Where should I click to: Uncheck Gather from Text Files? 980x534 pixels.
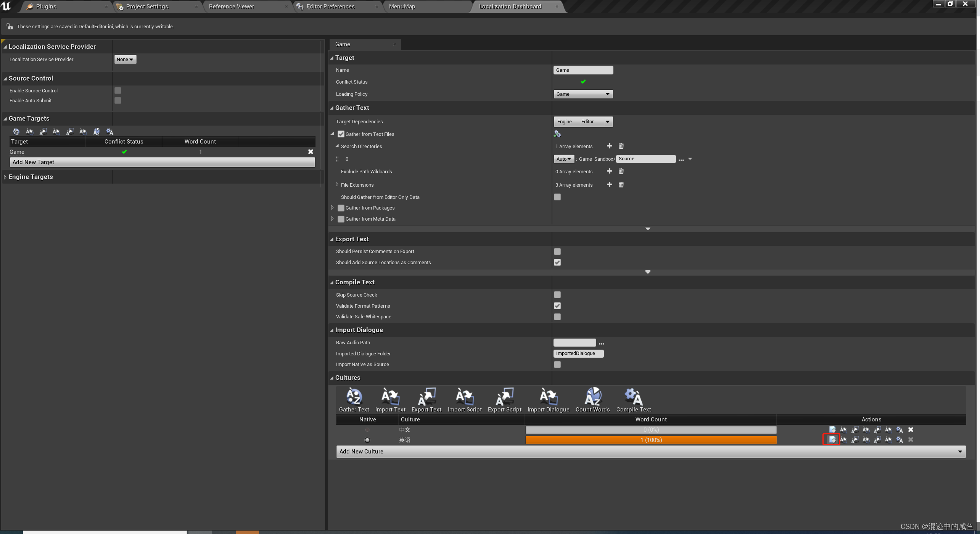[x=341, y=134]
